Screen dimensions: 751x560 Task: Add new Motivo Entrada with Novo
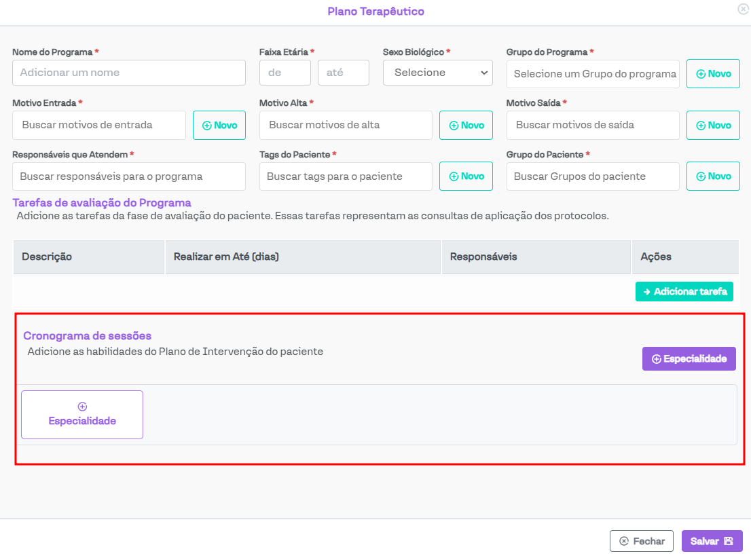(x=219, y=125)
